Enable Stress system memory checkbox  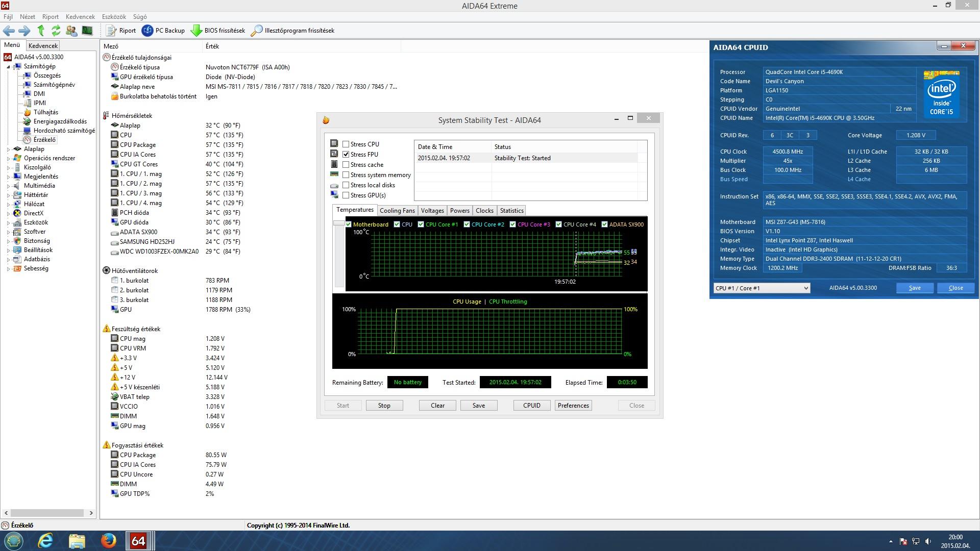point(346,175)
